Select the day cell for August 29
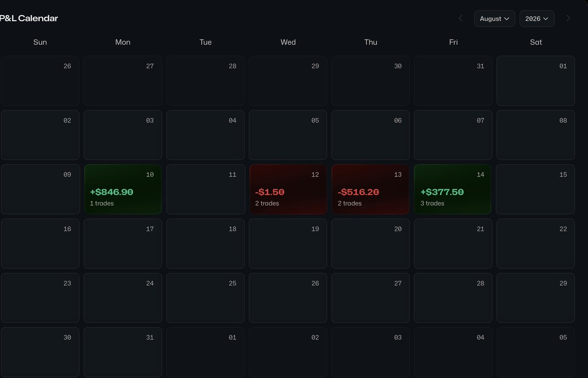 point(536,298)
